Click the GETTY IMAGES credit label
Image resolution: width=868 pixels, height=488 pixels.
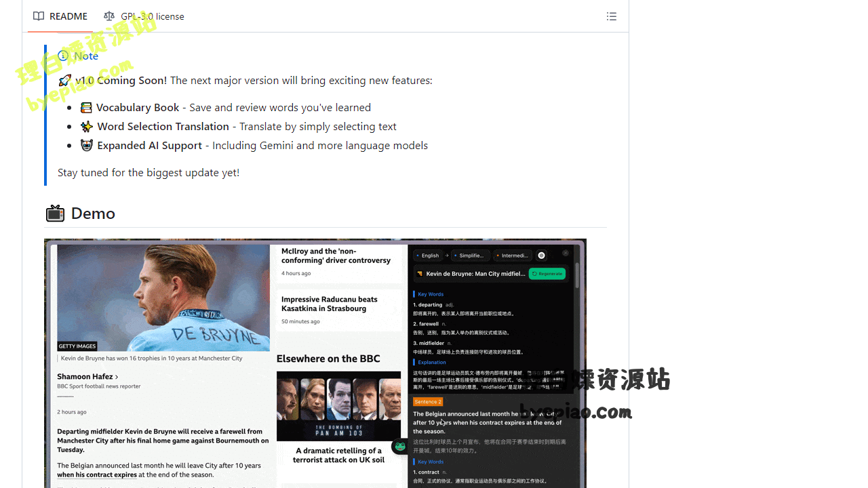[77, 346]
